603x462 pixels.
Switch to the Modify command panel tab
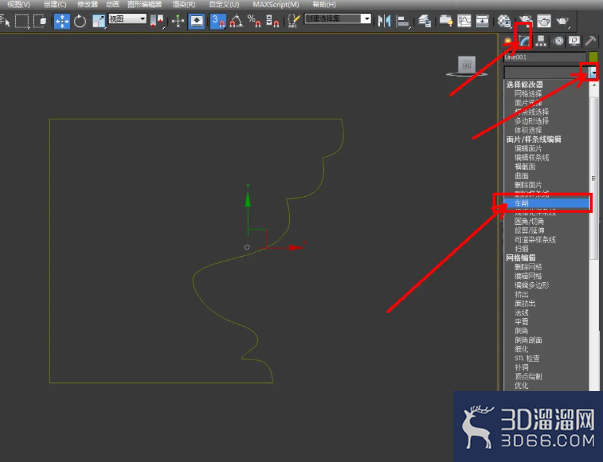525,41
